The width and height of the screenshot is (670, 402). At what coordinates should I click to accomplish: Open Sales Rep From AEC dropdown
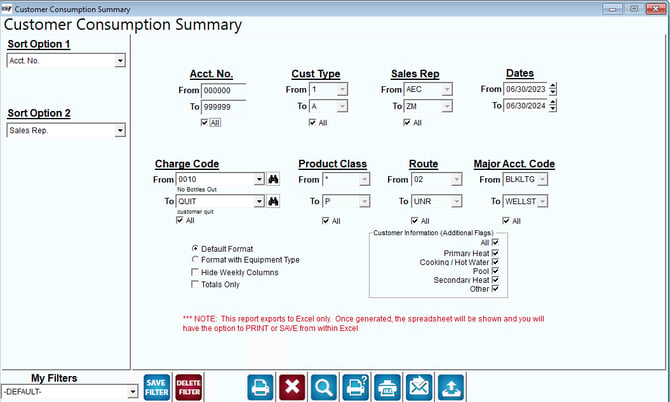447,90
